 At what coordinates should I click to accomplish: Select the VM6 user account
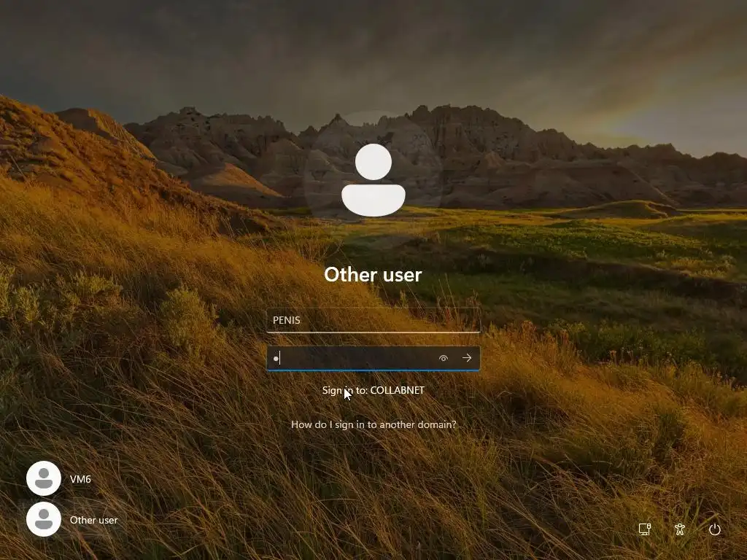coord(58,478)
